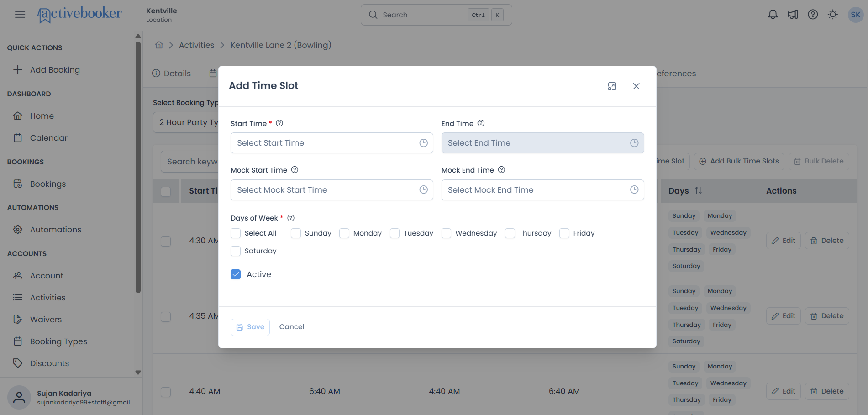Select the 4:35 AM row checkbox
This screenshot has width=868, height=415.
pyautogui.click(x=166, y=316)
